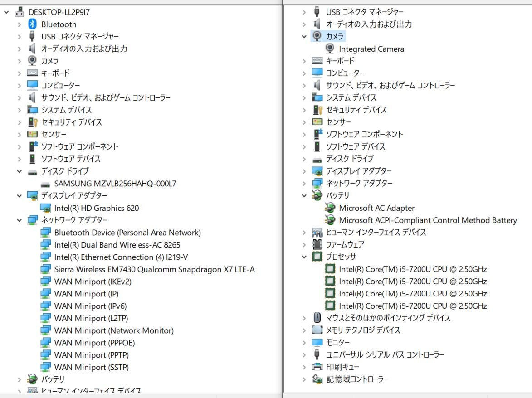Viewport: 532px width, 398px height.
Task: Select WAN Miniport (Network Monitor)
Action: click(x=114, y=330)
